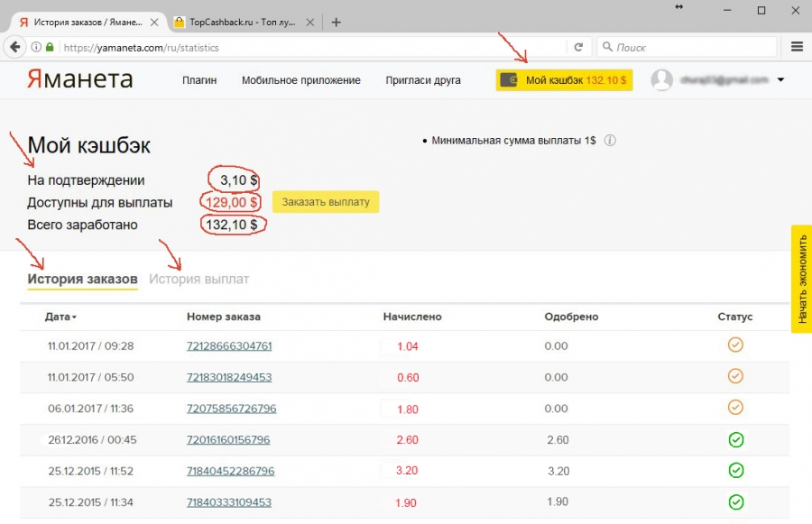Open order link 72183018249453
Viewport: 812px width, 524px height.
click(x=229, y=377)
